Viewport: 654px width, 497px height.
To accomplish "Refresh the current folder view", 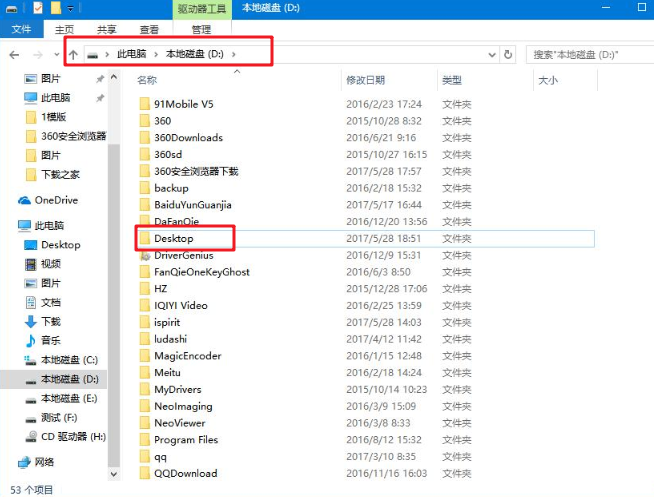I will click(508, 55).
